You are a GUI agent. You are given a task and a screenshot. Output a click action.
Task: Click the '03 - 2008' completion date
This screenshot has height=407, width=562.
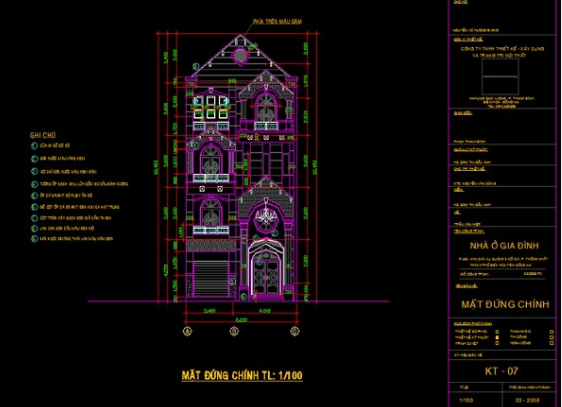point(527,400)
